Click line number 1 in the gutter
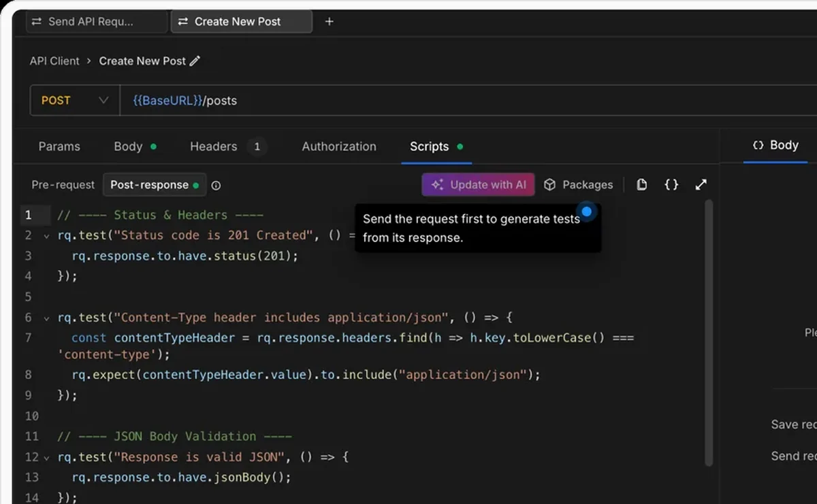The image size is (817, 504). tap(29, 215)
